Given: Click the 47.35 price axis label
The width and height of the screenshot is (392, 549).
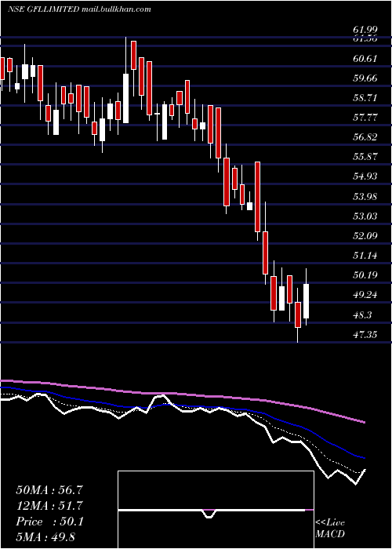Looking at the screenshot, I should click(x=365, y=334).
